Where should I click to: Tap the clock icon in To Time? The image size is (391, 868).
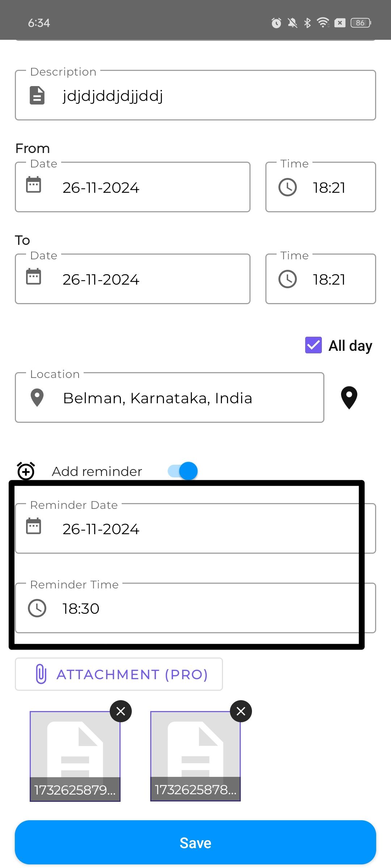point(287,279)
